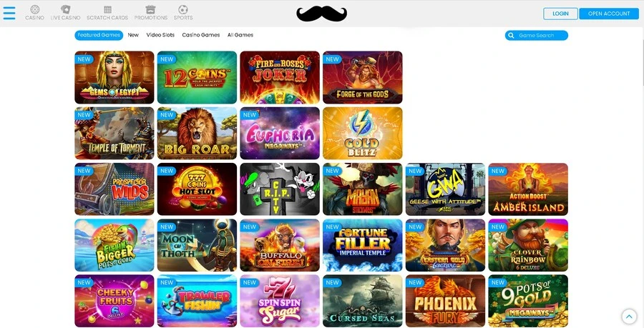Screen dimensions: 644x328
Task: Click the Game Search field
Action: coord(537,36)
